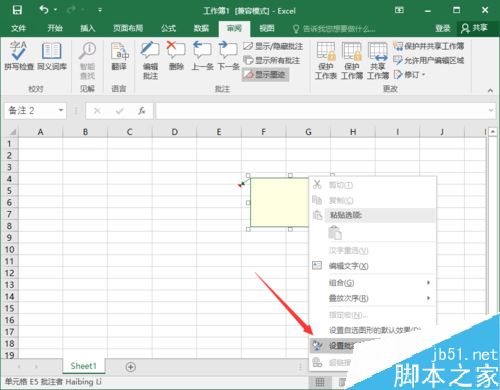The image size is (500, 390).
Task: Switch to the 开始 ribbon tab
Action: (x=55, y=28)
